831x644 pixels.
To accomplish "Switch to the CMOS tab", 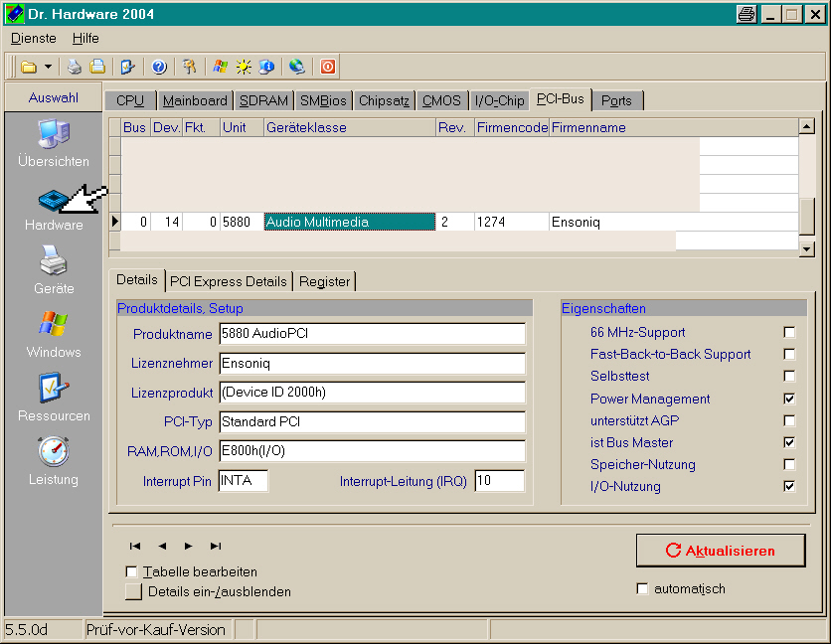I will [441, 100].
